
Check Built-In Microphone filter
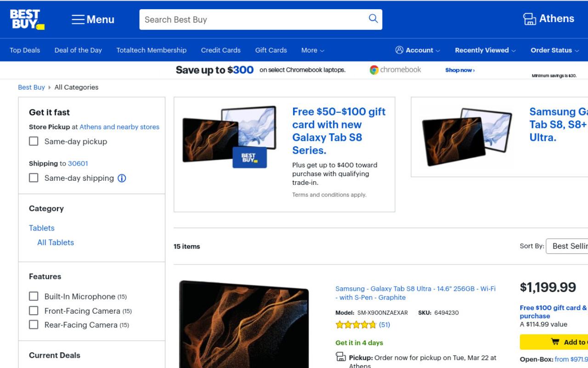pyautogui.click(x=34, y=296)
